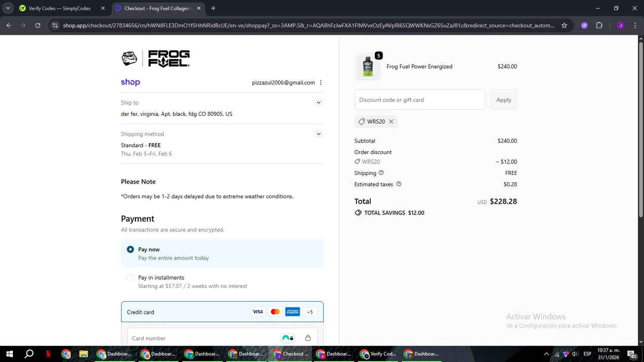Screen dimensions: 644x362
Task: View site information icon in address bar
Action: click(x=55, y=25)
